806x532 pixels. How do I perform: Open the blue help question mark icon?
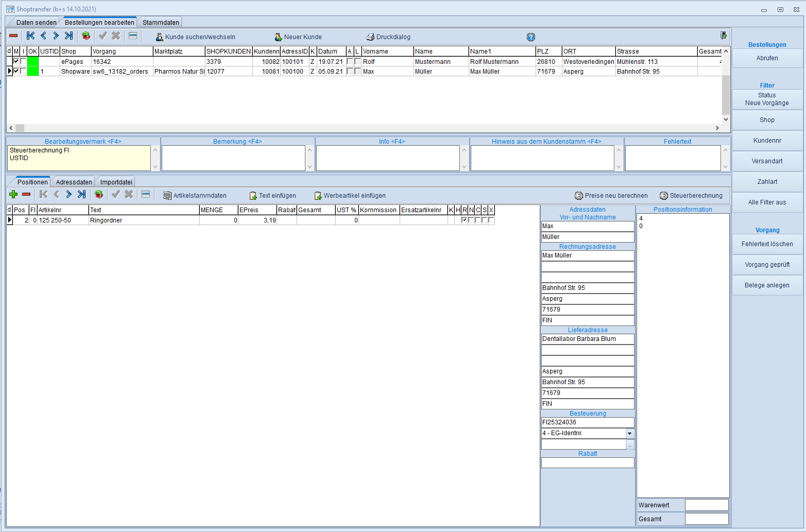point(531,37)
